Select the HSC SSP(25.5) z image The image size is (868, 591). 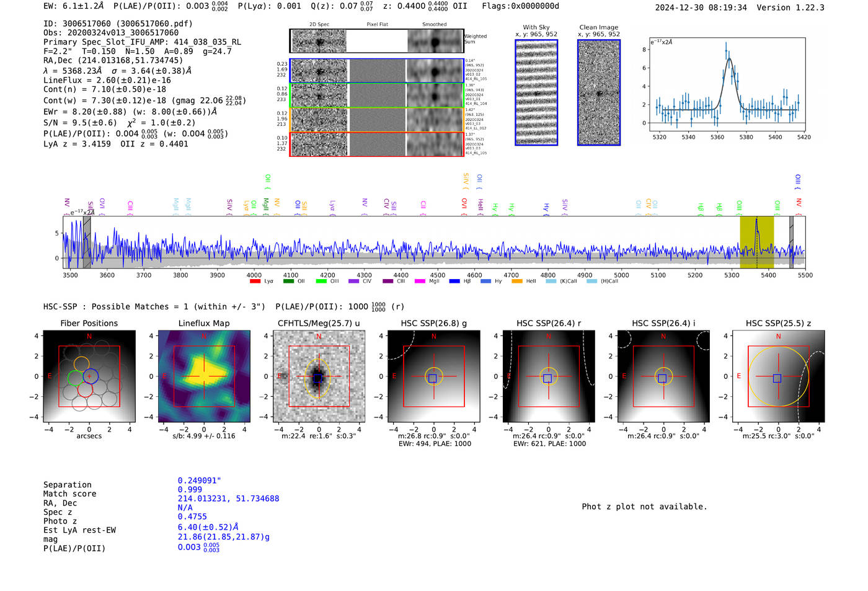pyautogui.click(x=778, y=376)
